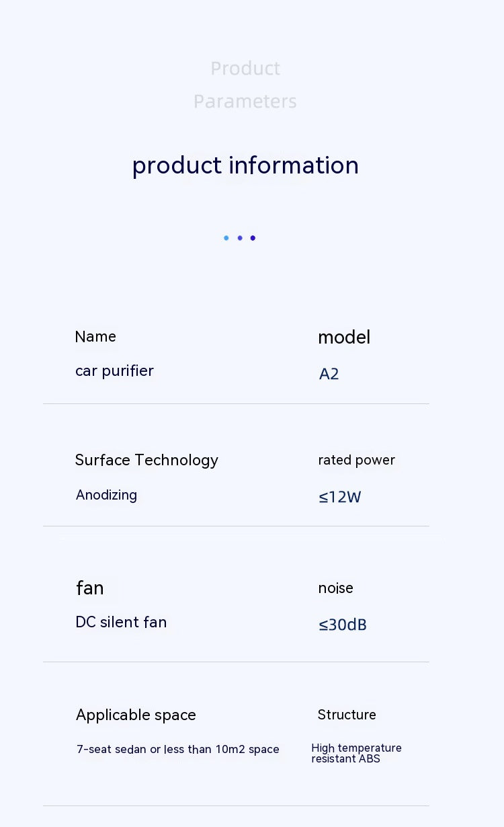Select the "car purifier" value
The width and height of the screenshot is (504, 827).
(114, 371)
